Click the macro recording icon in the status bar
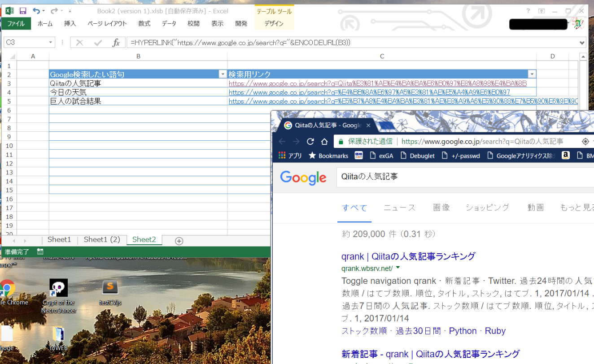Viewport: 594px width, 364px height. point(39,251)
